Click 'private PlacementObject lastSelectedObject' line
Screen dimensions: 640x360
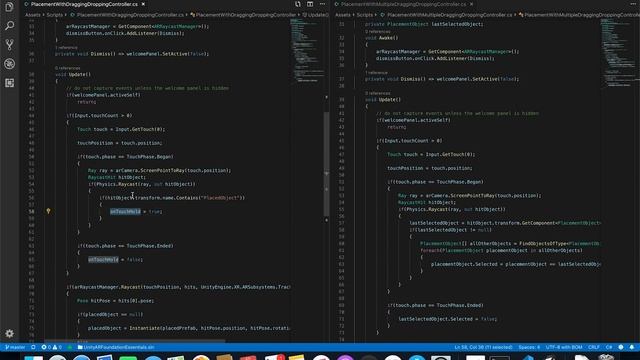pos(424,24)
